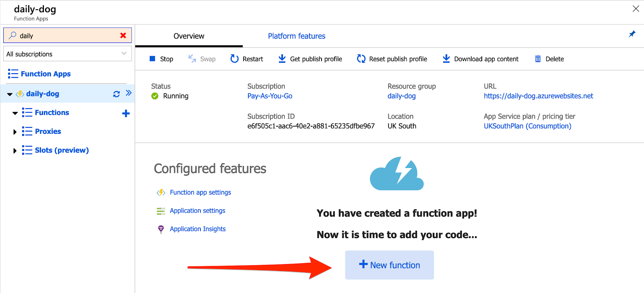644x293 pixels.
Task: Pin this blade using the pin icon
Action: click(632, 34)
